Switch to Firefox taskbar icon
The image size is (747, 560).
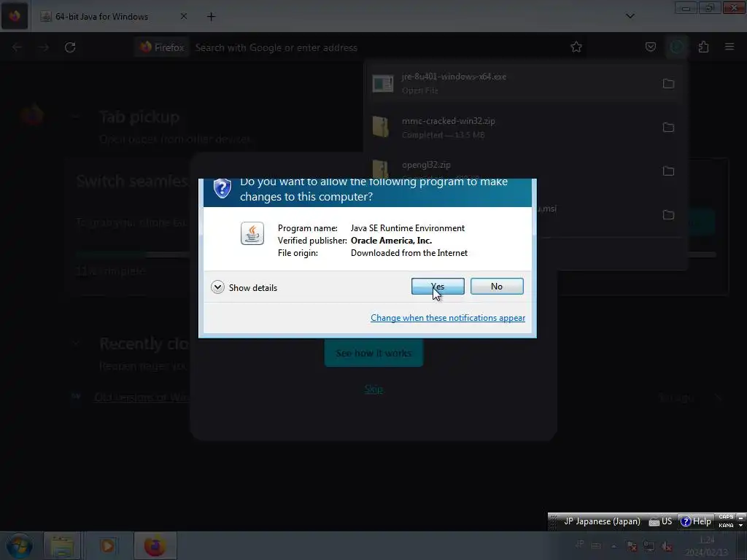(155, 545)
